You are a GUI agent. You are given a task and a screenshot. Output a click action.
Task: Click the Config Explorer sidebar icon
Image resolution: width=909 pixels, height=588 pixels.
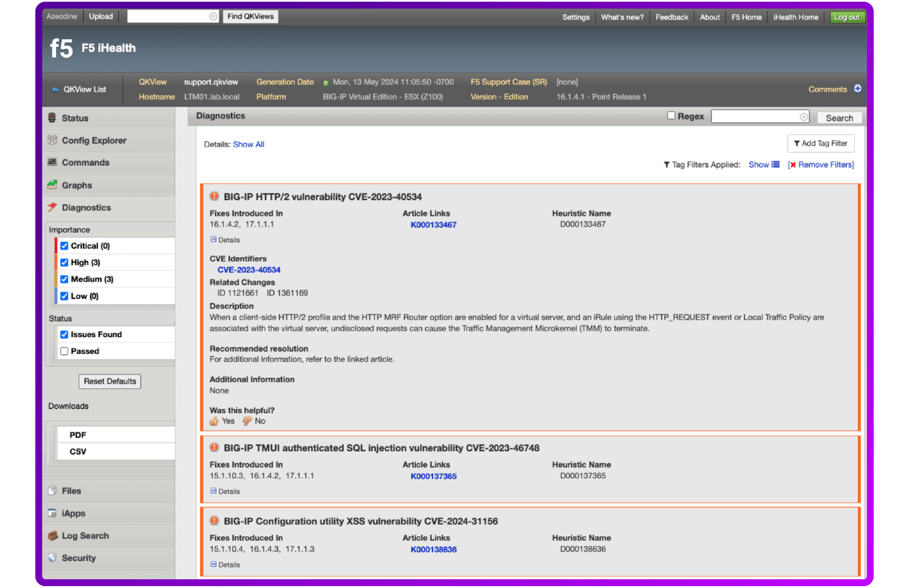click(x=52, y=140)
